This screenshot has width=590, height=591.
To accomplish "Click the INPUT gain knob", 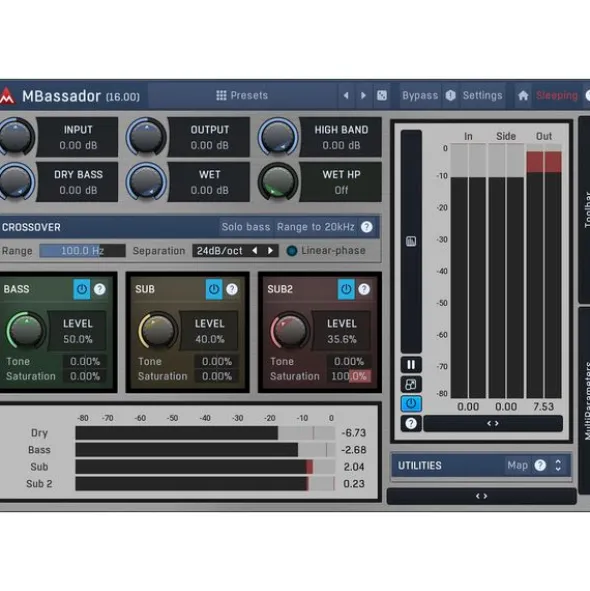I will [15, 136].
